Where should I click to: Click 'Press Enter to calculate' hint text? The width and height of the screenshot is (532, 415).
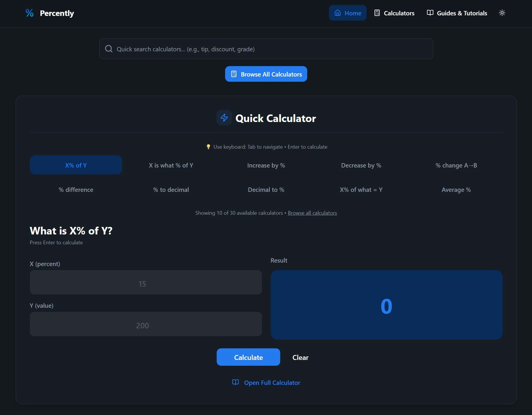[56, 243]
